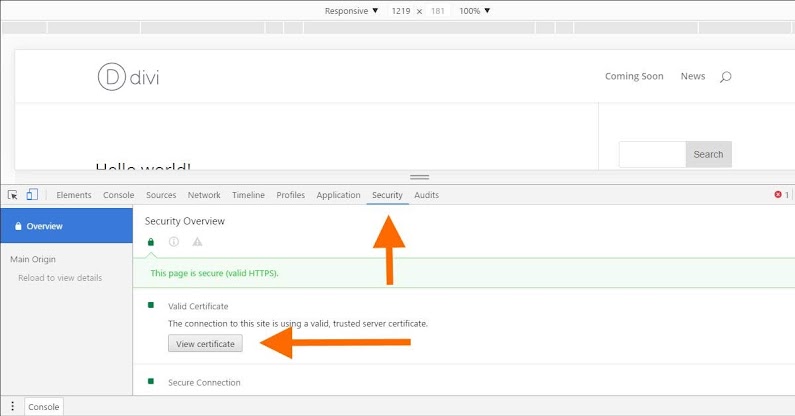Click the 'Security Overview' title
Screen dimensions: 795x416
click(x=185, y=221)
